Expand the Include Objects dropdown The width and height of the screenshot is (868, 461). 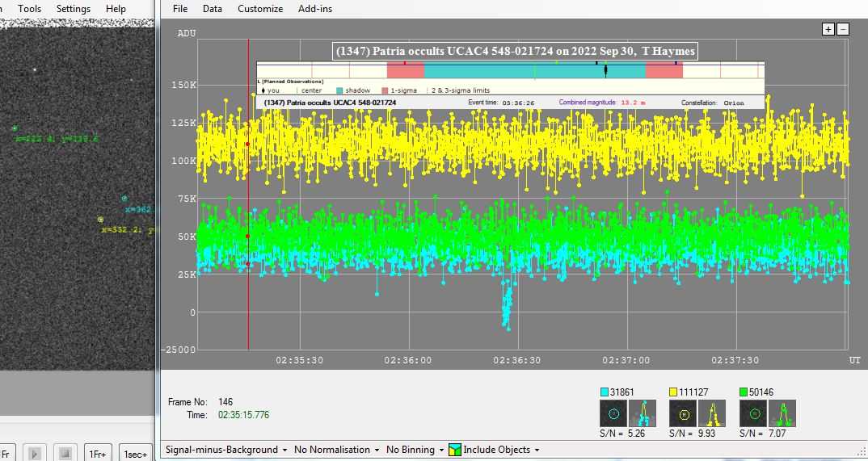coord(501,450)
